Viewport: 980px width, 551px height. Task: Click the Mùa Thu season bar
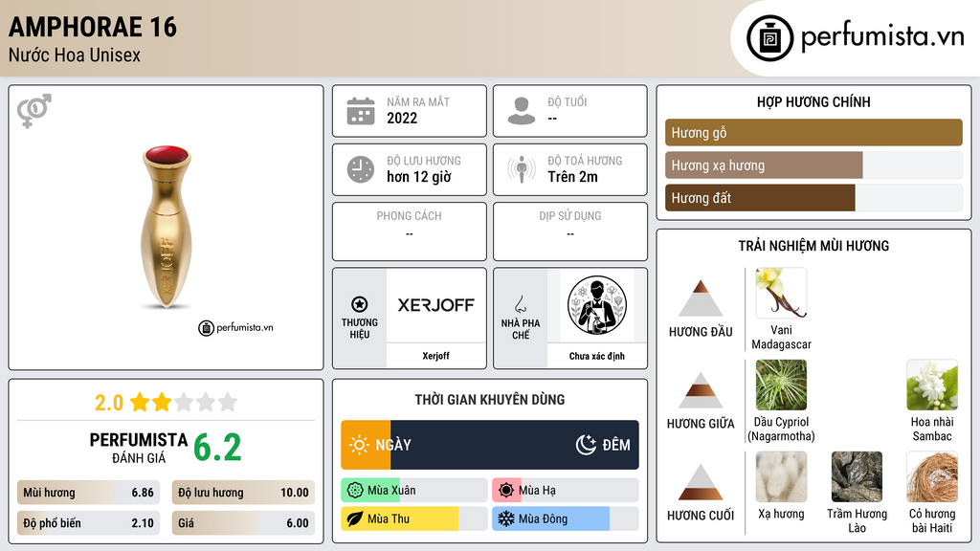[x=414, y=518]
